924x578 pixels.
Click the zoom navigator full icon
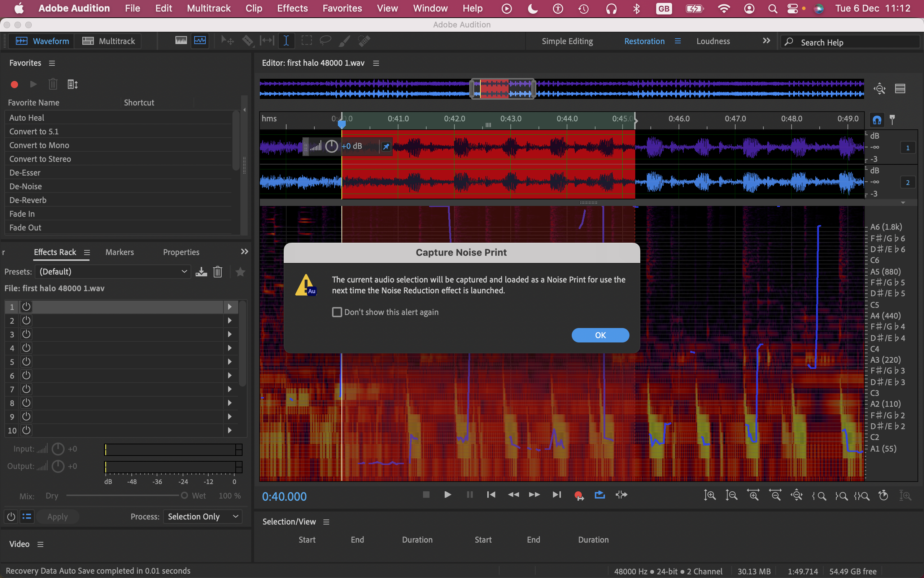pyautogui.click(x=880, y=89)
